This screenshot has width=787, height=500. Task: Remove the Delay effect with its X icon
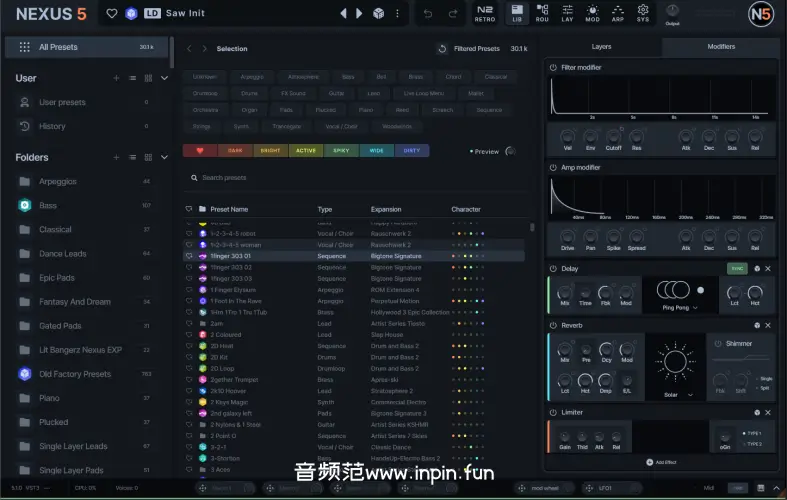coord(769,268)
